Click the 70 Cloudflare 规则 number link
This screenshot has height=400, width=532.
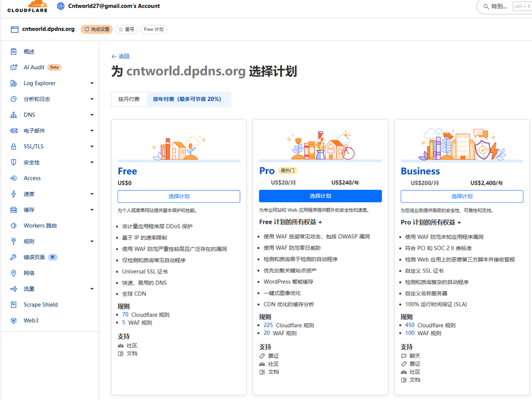(125, 314)
